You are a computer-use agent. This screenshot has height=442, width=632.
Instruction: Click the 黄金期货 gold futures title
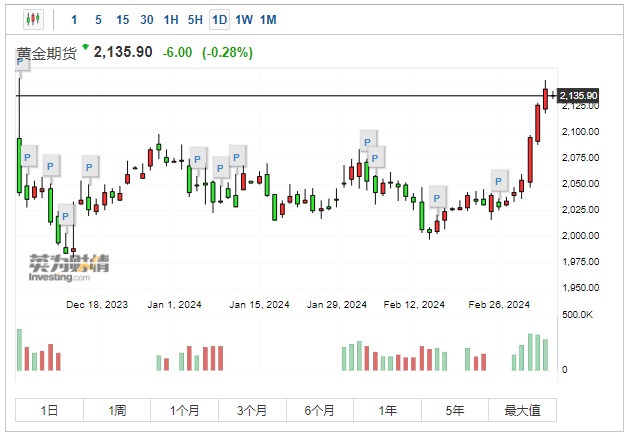tap(47, 53)
